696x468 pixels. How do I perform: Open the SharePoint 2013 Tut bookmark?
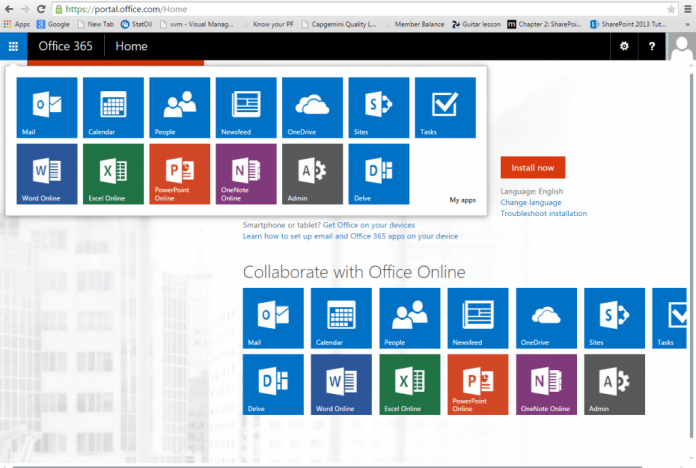(629, 24)
